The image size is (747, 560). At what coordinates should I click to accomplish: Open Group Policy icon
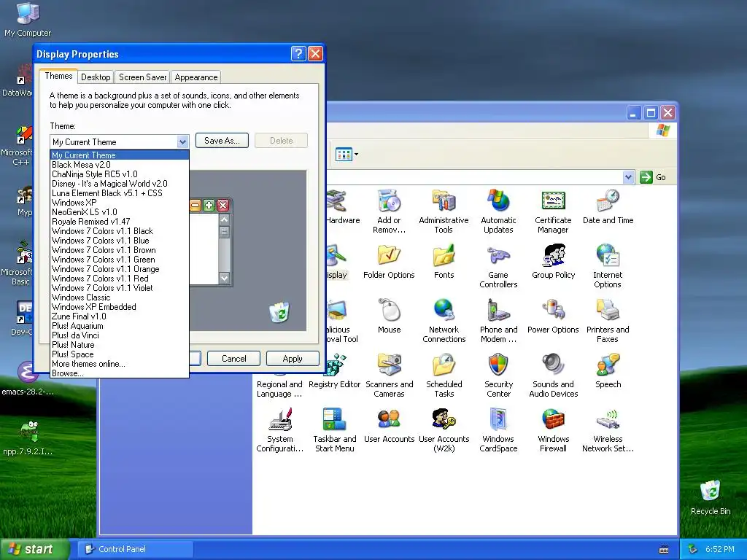[553, 262]
